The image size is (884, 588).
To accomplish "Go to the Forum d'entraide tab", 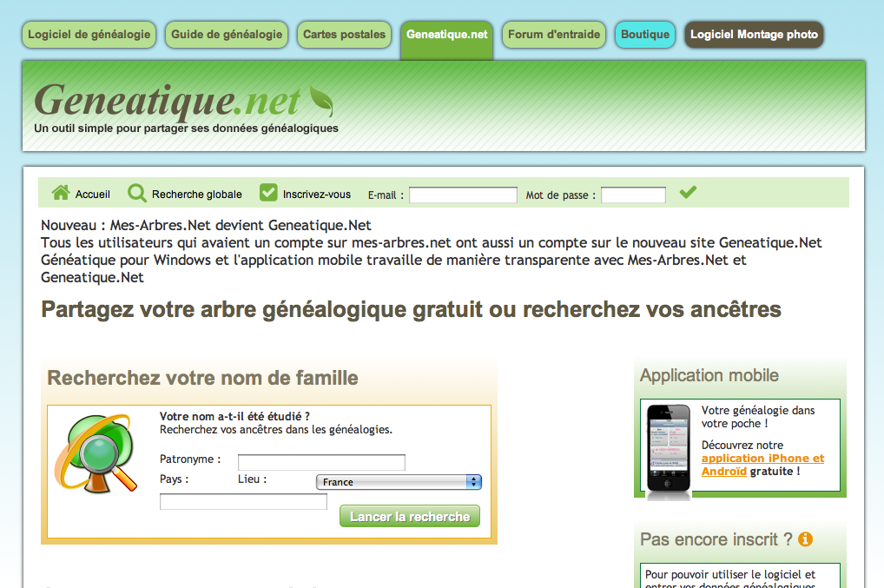I will coord(554,35).
